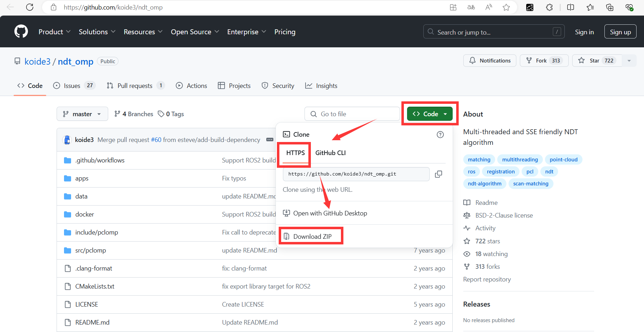
Task: Open the include/pclomp folder
Action: pyautogui.click(x=97, y=232)
